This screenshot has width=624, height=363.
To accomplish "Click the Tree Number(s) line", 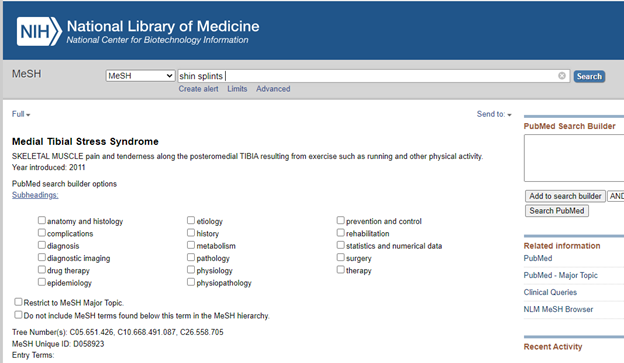I will 118,332.
